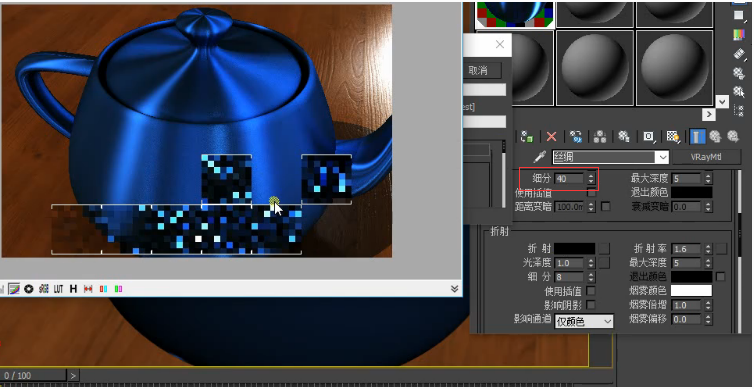Click map button next to 光泽度 value
The image size is (754, 389).
[x=604, y=263]
